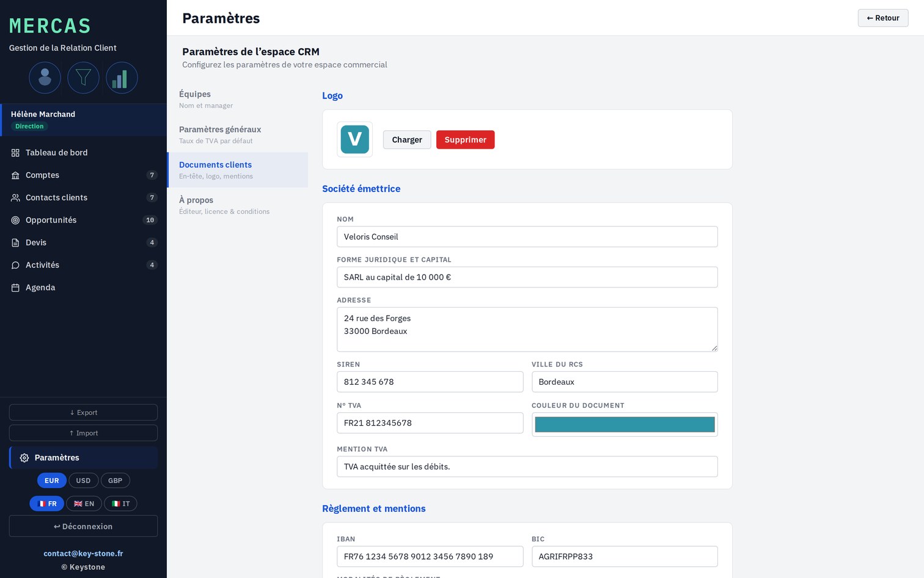Click the Ville du RCS field
The height and width of the screenshot is (578, 924).
625,382
